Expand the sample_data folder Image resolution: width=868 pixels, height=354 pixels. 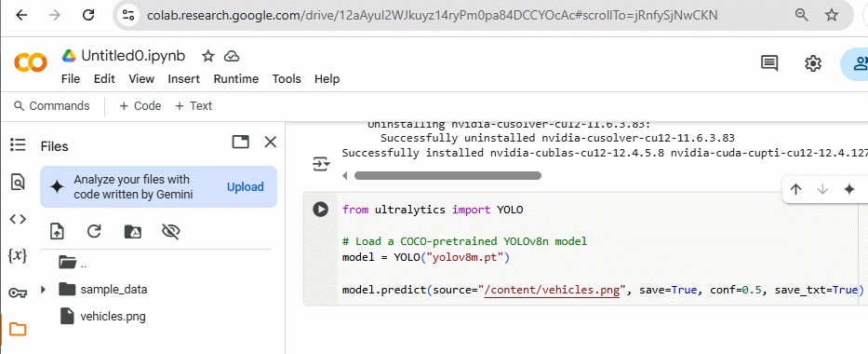(43, 289)
